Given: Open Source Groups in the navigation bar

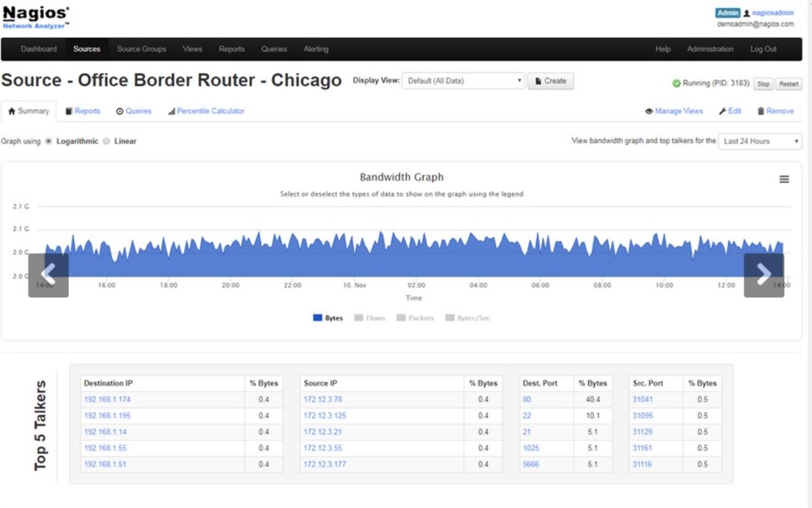Looking at the screenshot, I should tap(141, 49).
